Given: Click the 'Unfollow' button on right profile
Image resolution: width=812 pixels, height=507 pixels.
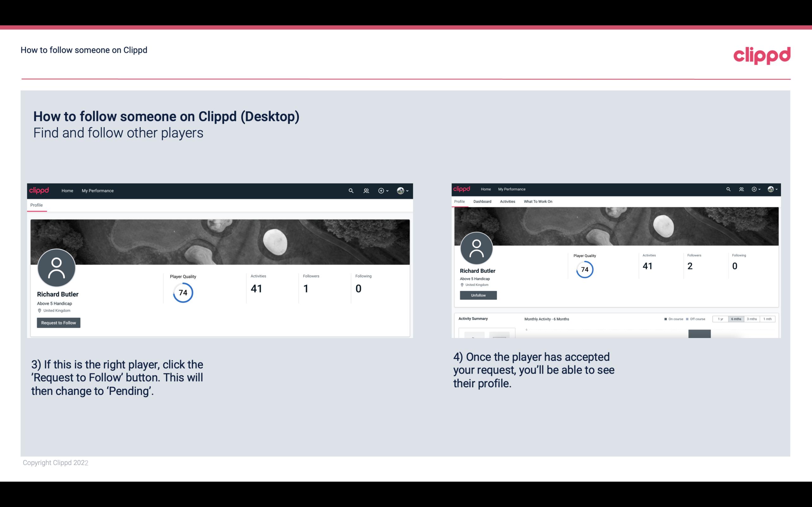Looking at the screenshot, I should (478, 295).
